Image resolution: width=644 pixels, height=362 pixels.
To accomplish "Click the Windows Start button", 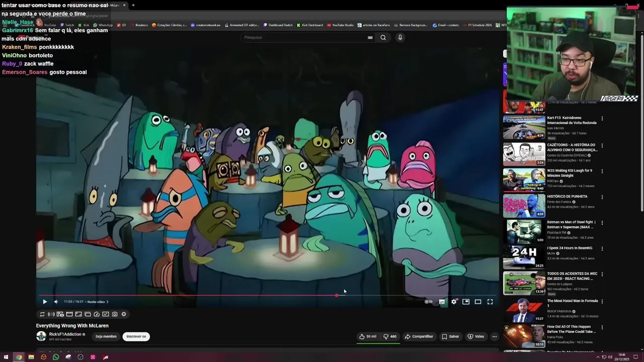I will [6, 357].
